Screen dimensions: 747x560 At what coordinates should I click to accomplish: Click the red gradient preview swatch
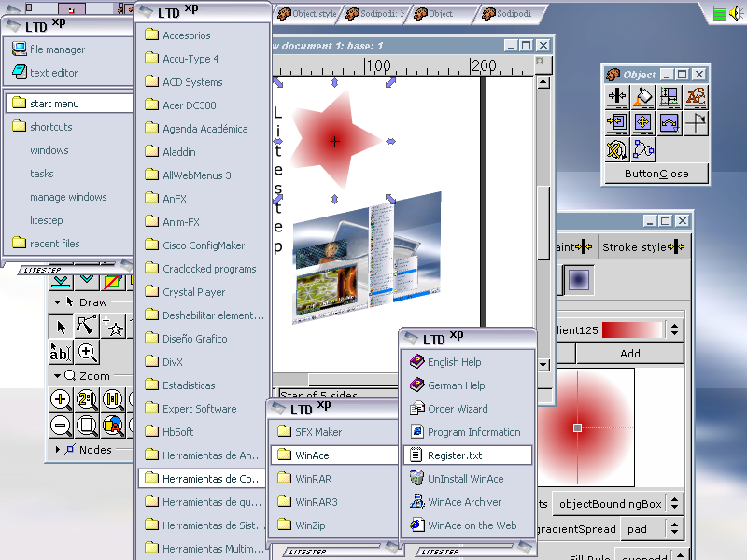pos(632,329)
